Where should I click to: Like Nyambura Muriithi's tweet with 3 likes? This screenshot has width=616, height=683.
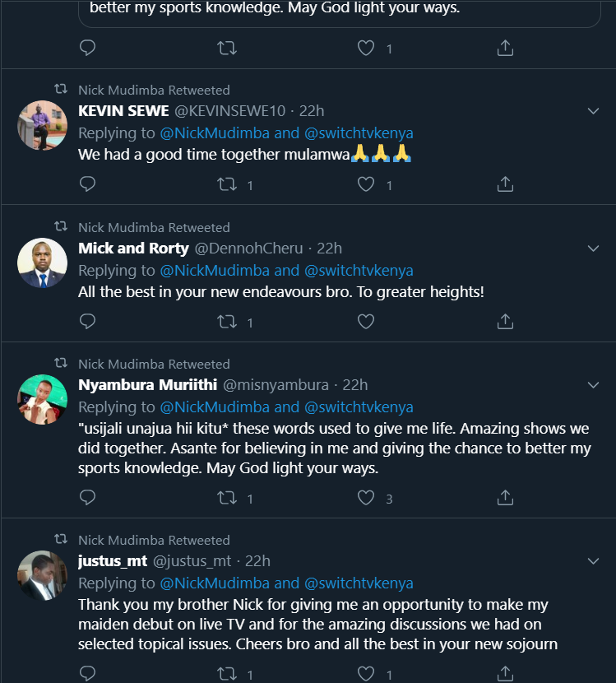point(366,497)
